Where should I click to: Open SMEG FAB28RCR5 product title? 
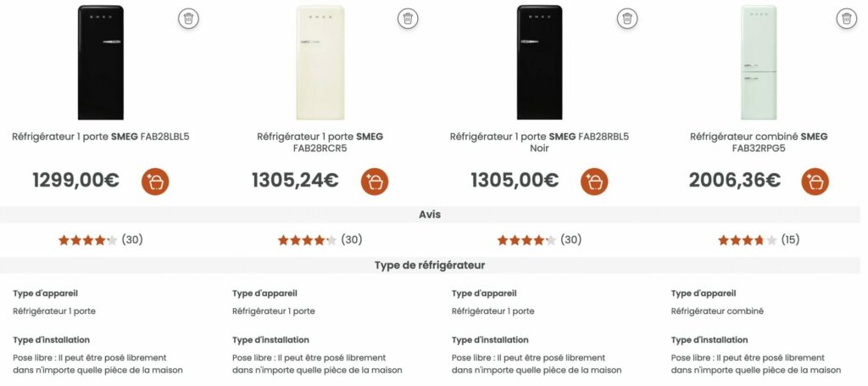(320, 143)
